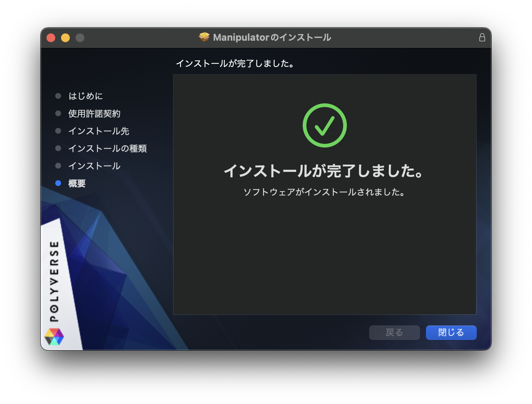
Task: Click the ソフトウェアがインストールされました message text
Action: point(324,192)
